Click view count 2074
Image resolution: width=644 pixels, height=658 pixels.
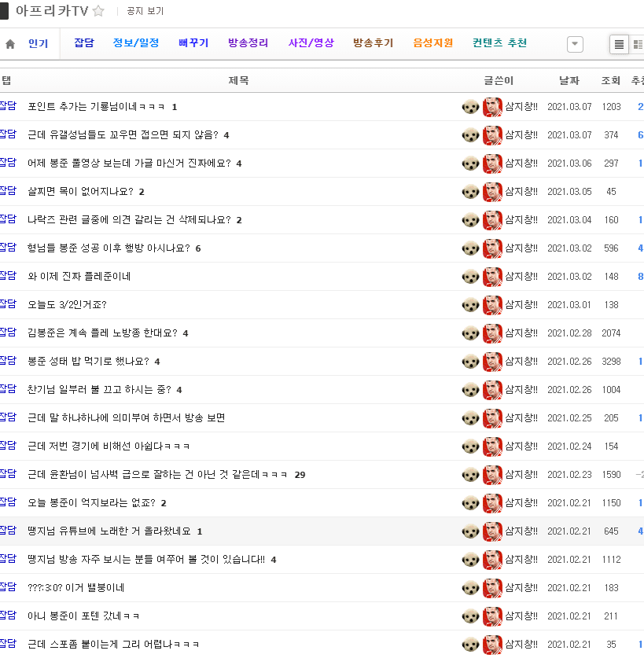point(611,333)
